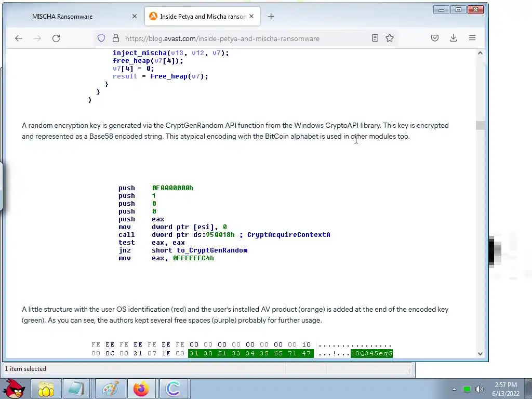
Task: Bookmark this page with star icon
Action: pos(390,38)
